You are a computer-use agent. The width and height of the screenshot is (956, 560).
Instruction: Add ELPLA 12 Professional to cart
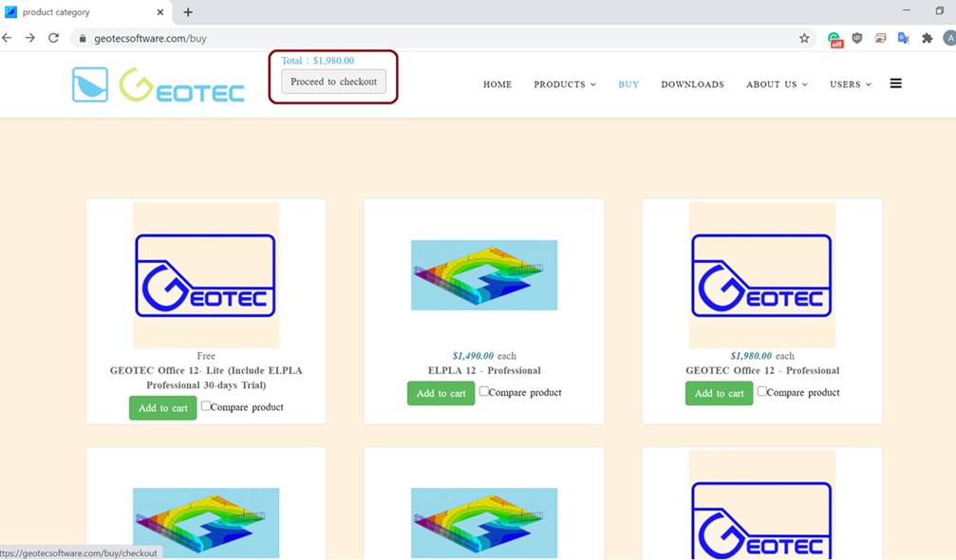(x=441, y=394)
